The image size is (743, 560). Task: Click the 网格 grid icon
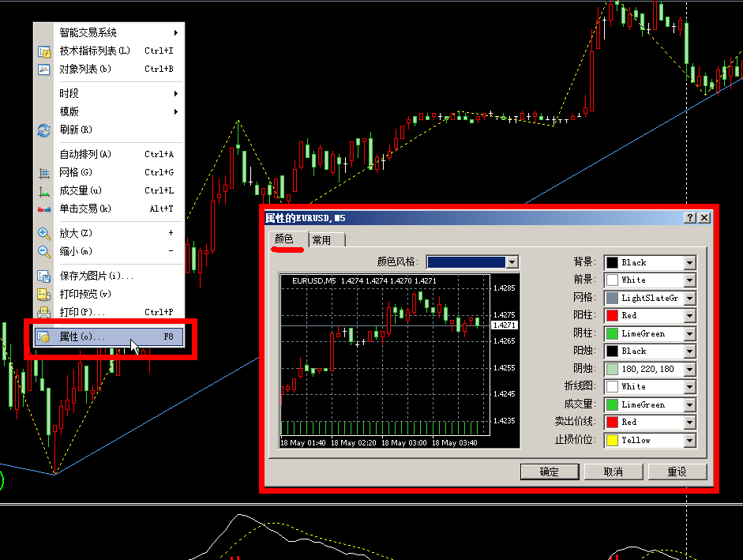(44, 173)
